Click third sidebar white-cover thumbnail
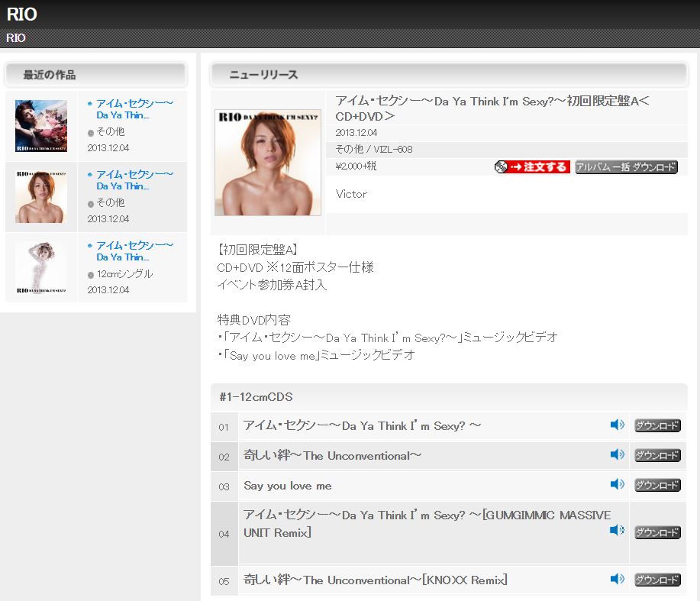Image resolution: width=700 pixels, height=601 pixels. click(x=41, y=268)
